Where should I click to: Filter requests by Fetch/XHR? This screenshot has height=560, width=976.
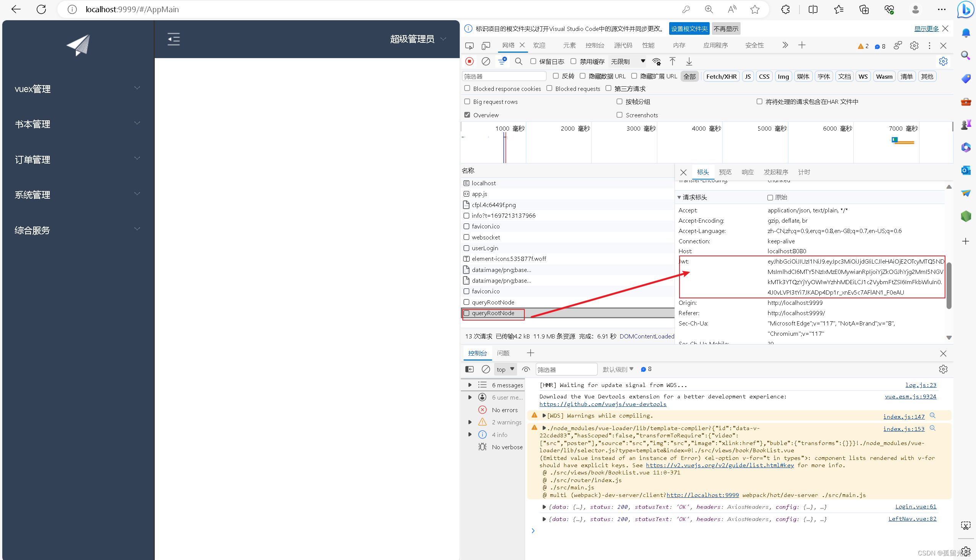click(x=721, y=76)
